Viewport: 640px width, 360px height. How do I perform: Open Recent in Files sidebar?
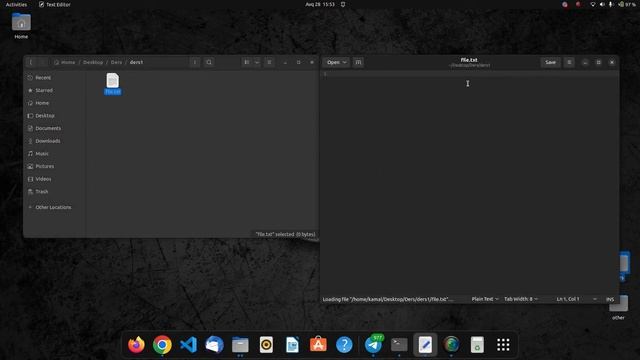54,78
